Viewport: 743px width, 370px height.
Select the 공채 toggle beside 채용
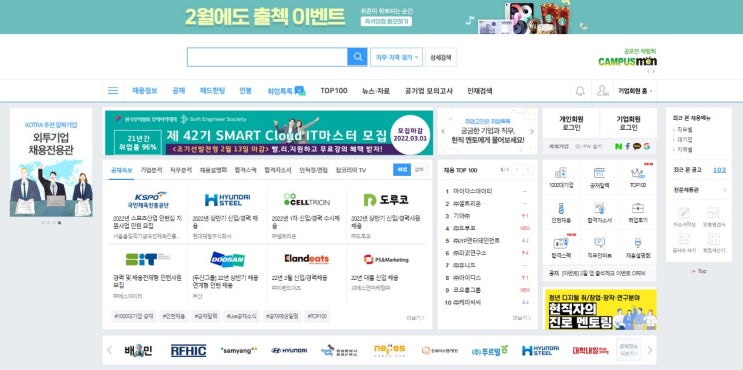(419, 170)
